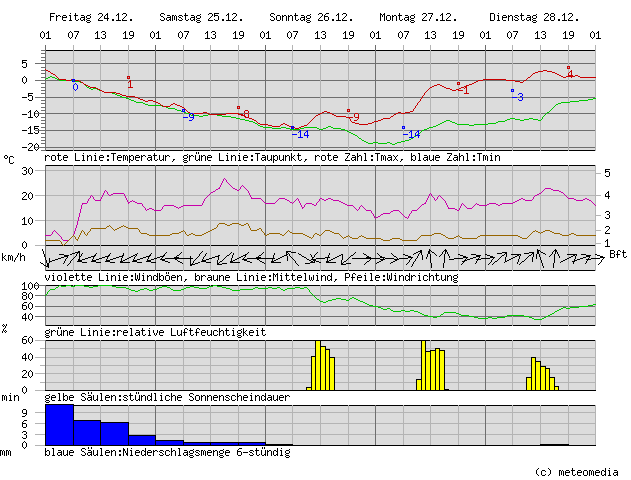
Task: Click the 'stündliche Sonnenscheindauer' sunshine legend text
Action: coord(167,397)
